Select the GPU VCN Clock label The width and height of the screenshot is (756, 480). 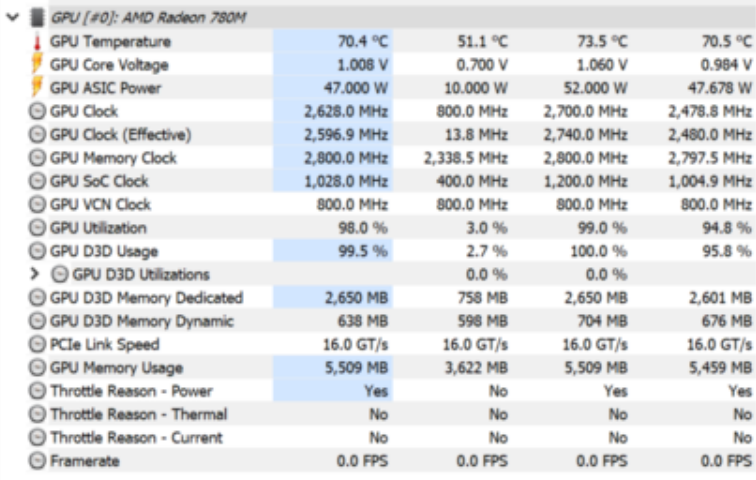(101, 204)
